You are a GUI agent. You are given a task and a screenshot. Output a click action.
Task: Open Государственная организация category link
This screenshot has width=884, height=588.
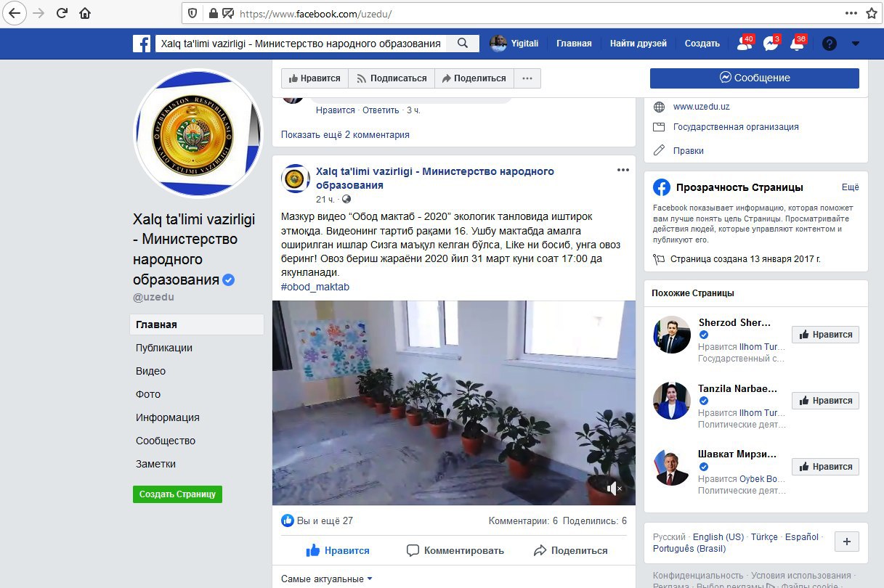(736, 126)
